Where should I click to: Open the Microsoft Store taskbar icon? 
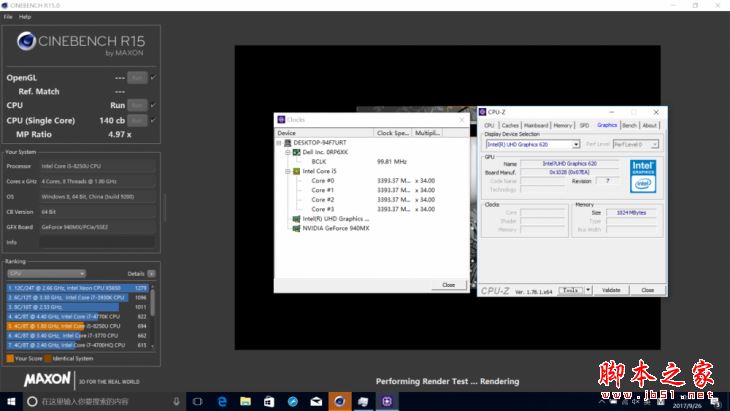coord(269,401)
